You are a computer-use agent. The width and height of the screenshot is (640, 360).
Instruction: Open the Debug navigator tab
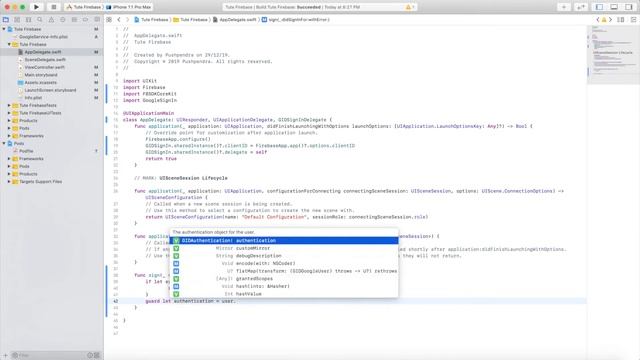click(74, 20)
